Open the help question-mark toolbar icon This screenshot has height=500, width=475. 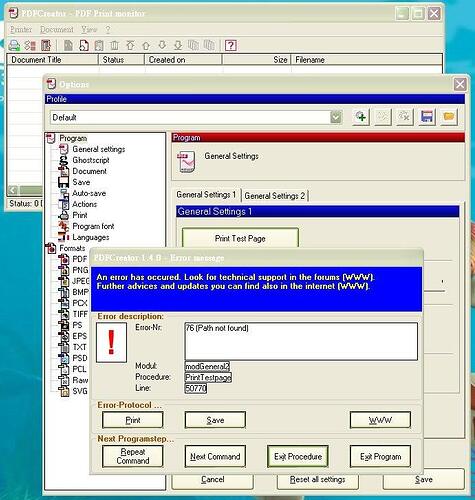230,45
